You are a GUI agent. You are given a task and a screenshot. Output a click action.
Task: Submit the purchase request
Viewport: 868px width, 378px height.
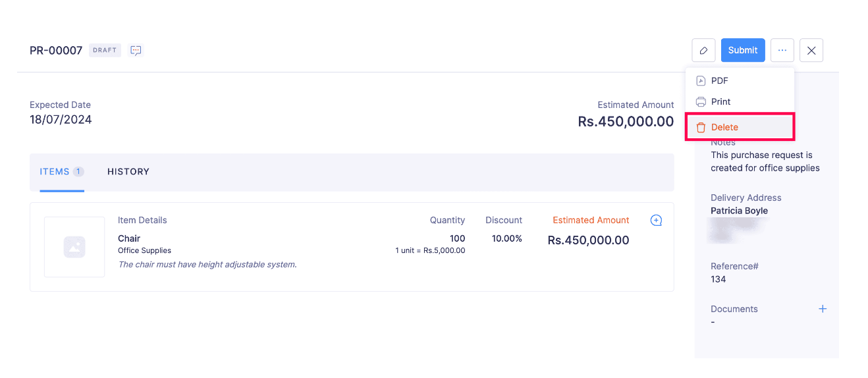743,50
